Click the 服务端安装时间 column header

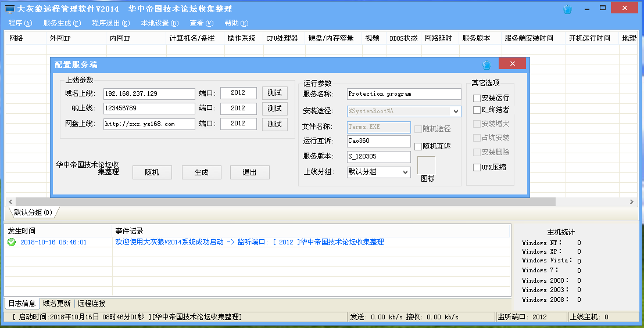pyautogui.click(x=533, y=38)
